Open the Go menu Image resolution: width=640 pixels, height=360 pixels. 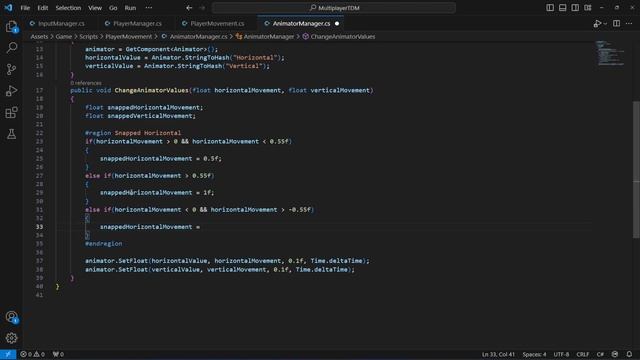113,8
